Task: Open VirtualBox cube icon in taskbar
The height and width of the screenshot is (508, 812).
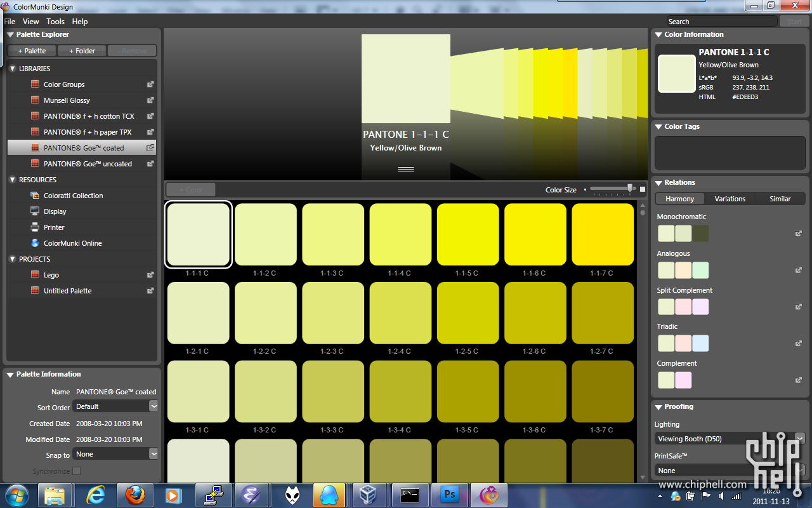Action: 369,495
